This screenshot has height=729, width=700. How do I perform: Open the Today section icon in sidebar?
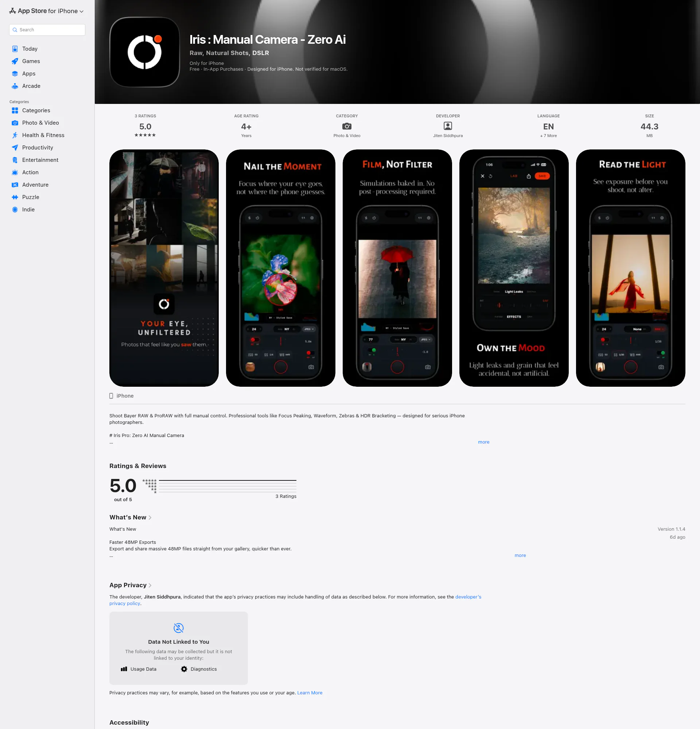tap(15, 49)
